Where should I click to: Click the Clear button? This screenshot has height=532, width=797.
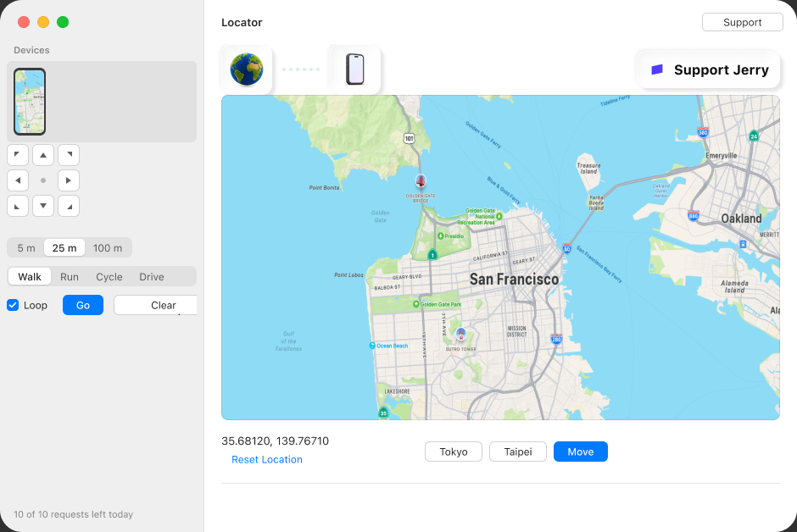click(x=155, y=305)
